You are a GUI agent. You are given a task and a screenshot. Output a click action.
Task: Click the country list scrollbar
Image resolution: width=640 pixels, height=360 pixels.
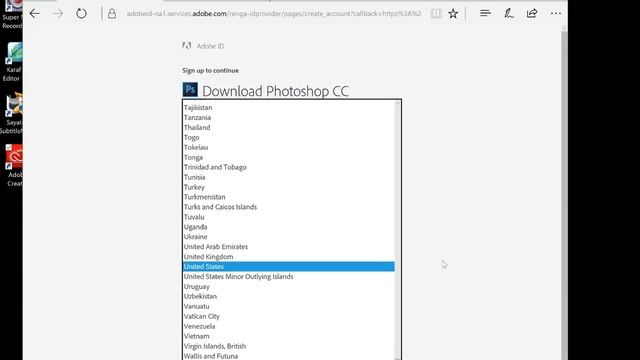pos(398,229)
